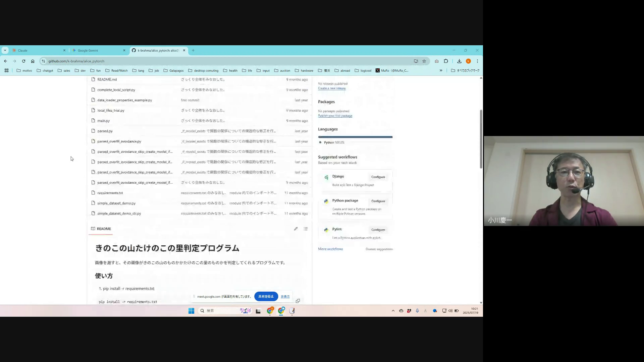
Task: Open main.py file link
Action: pyautogui.click(x=103, y=121)
